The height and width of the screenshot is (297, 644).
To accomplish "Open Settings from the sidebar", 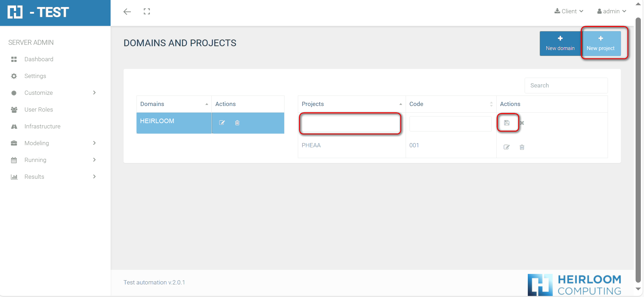I will pyautogui.click(x=35, y=76).
